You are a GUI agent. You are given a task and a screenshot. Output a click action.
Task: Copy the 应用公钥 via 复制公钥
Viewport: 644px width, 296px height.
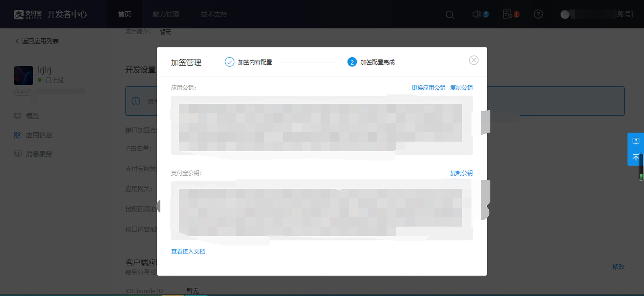pyautogui.click(x=461, y=88)
